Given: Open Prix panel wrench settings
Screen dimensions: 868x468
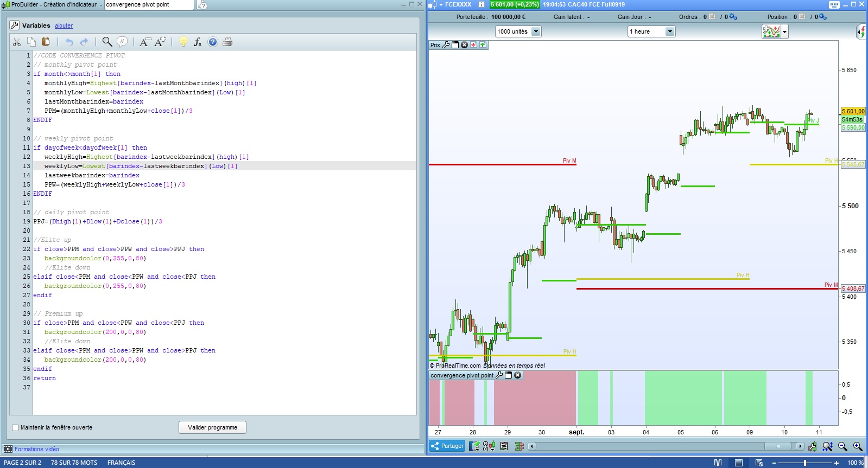Looking at the screenshot, I should 446,45.
